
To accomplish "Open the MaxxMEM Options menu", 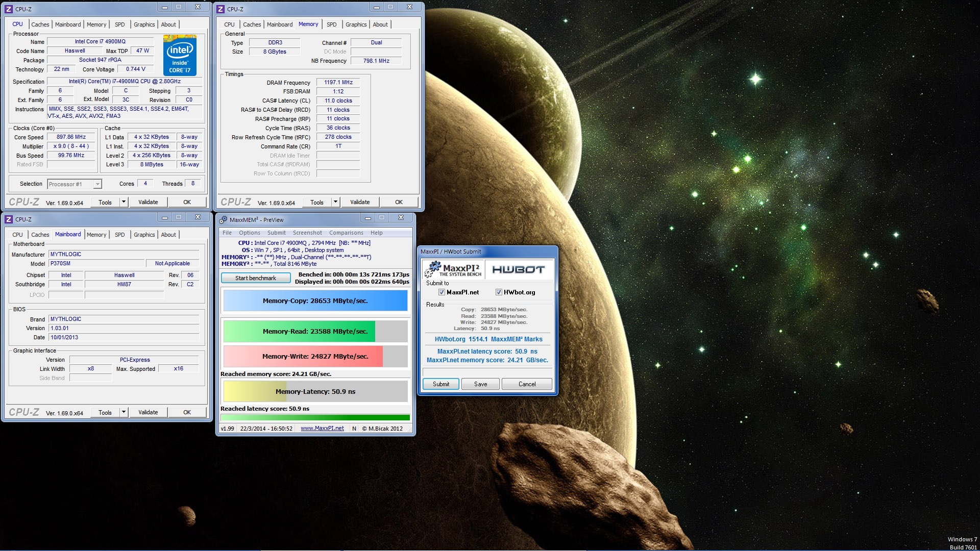I will (x=250, y=233).
